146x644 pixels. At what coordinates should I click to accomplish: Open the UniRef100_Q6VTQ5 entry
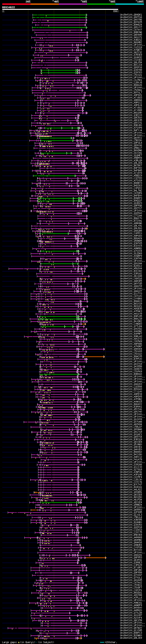(131, 284)
